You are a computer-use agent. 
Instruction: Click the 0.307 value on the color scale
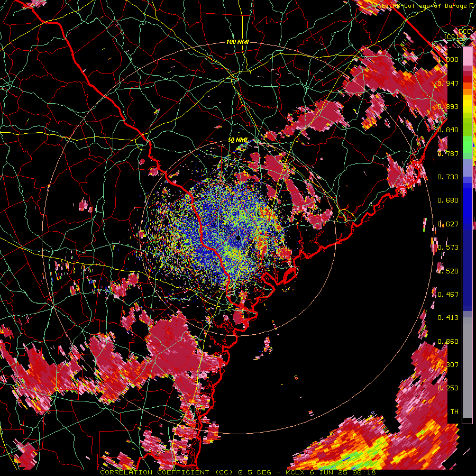[448, 364]
